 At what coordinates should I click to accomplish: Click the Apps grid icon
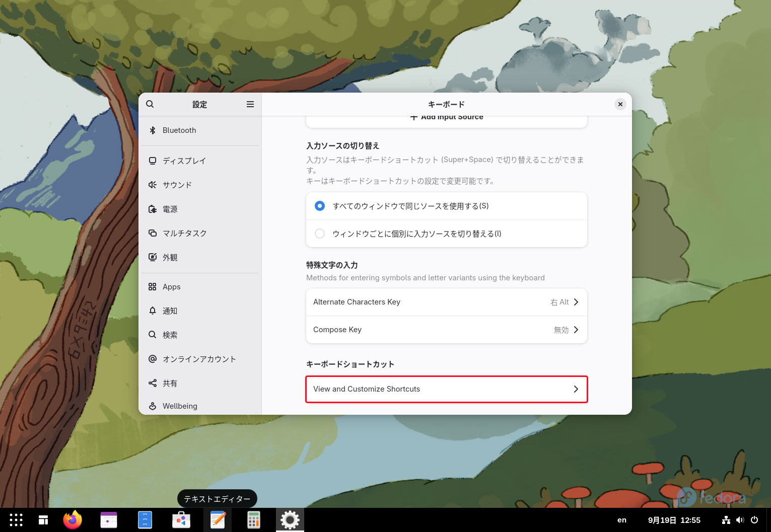[x=153, y=287]
